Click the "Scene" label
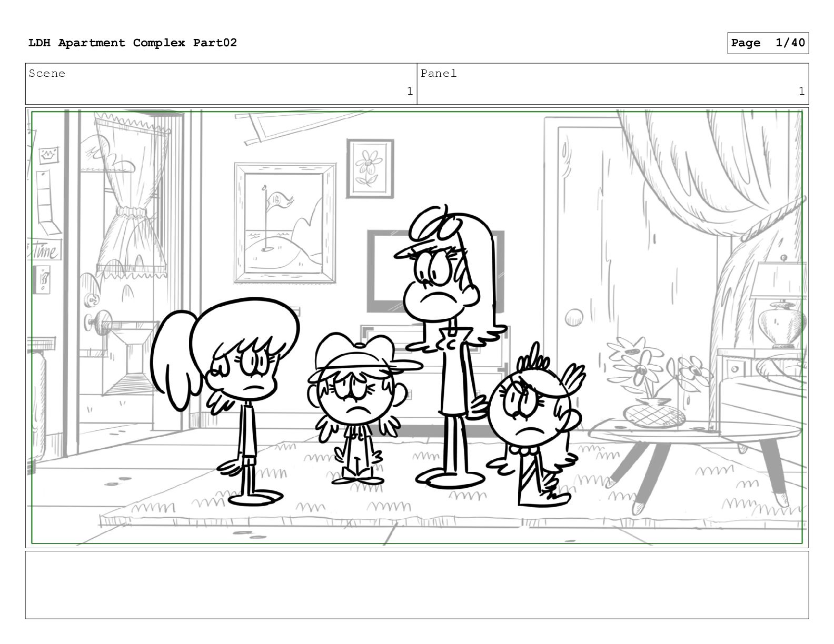 (x=47, y=74)
